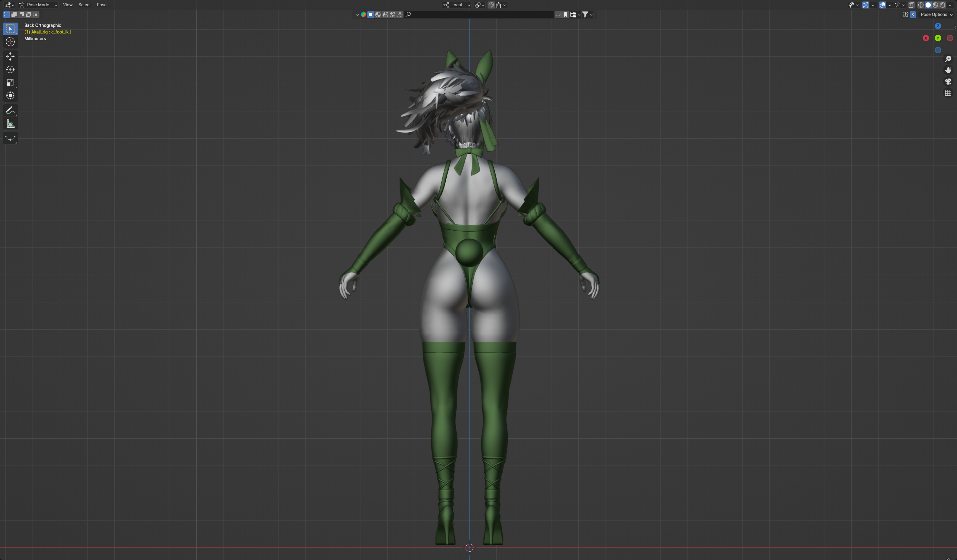
Task: Open the pivot point dropdown
Action: point(480,5)
